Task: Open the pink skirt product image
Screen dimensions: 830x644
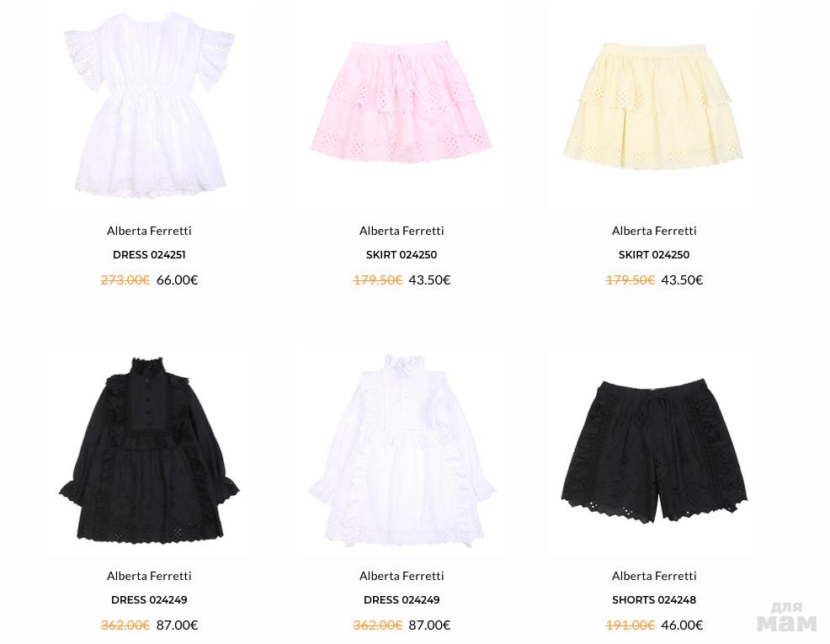Action: coord(402,102)
